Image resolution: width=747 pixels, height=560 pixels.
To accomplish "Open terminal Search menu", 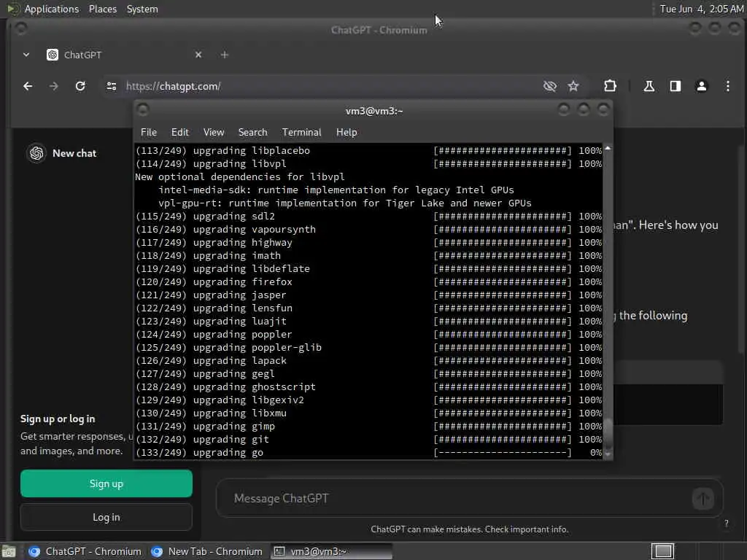I will [252, 133].
